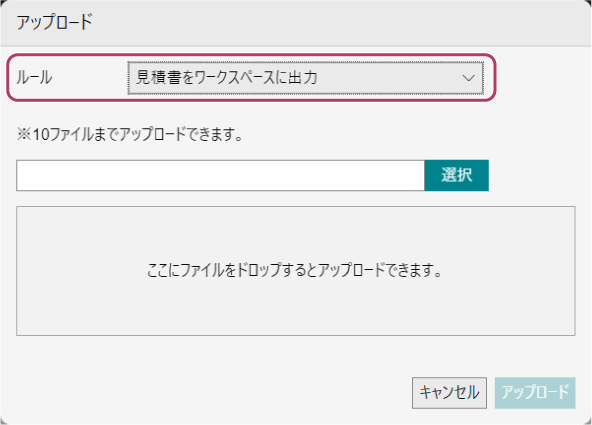592x425 pixels.
Task: Click the キャンセル button
Action: click(x=449, y=393)
